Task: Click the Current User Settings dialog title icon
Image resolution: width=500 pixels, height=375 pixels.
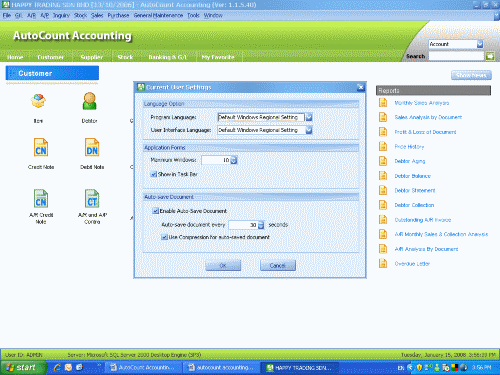Action: 141,87
